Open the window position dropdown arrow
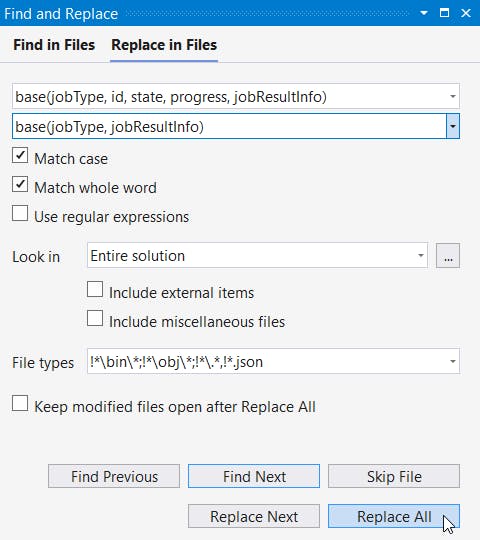Image resolution: width=480 pixels, height=540 pixels. (424, 13)
